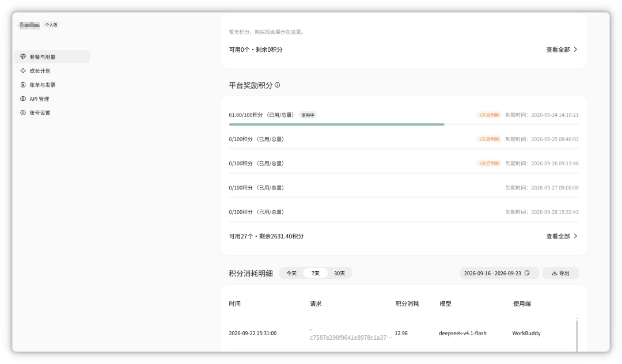Viewport: 622px width, 364px height.
Task: Click the 导出 export button
Action: point(560,273)
